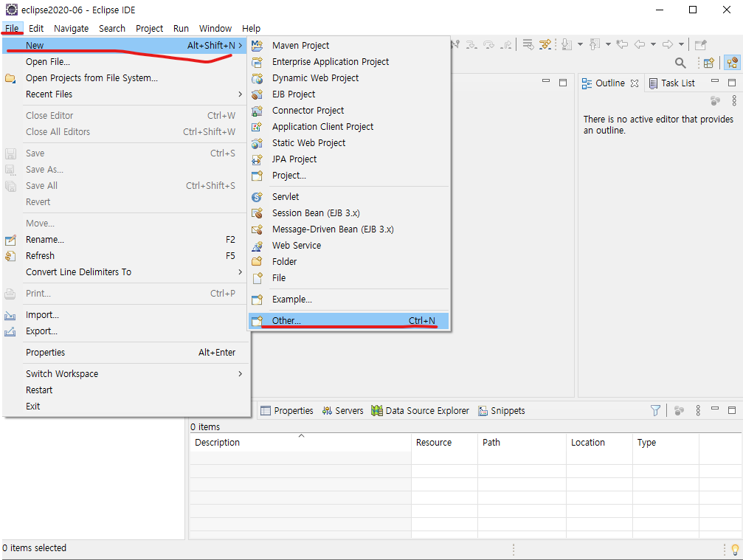The height and width of the screenshot is (560, 743).
Task: Click the Previous Annotation toolbar icon
Action: tap(595, 44)
